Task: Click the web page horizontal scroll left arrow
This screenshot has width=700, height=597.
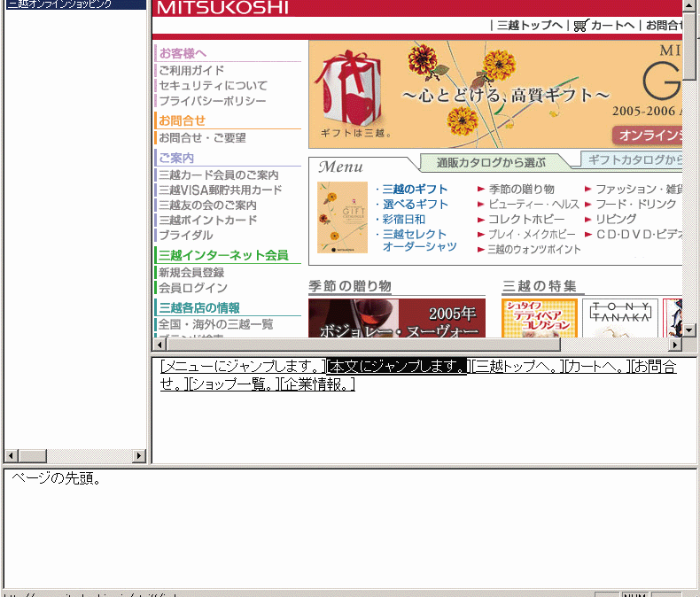Action: [x=159, y=345]
